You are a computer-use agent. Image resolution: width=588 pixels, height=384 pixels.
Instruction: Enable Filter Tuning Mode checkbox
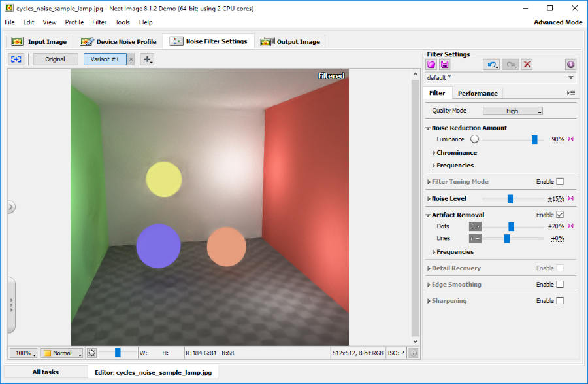coord(560,182)
